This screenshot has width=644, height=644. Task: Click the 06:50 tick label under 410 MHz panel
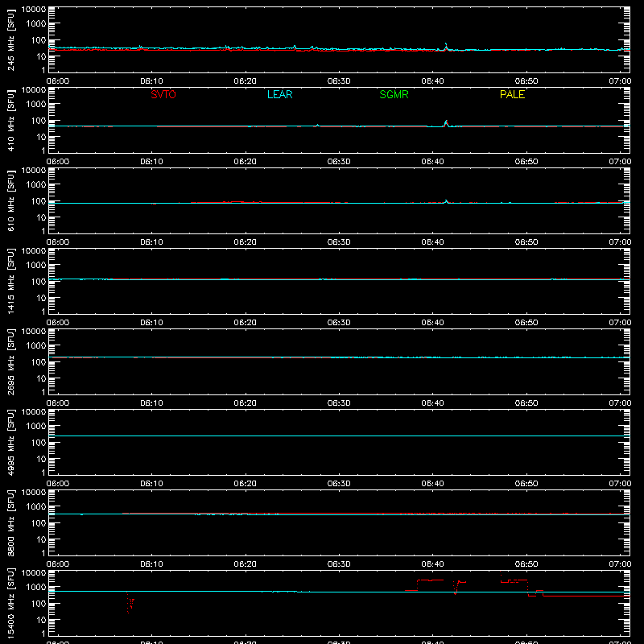pos(526,162)
